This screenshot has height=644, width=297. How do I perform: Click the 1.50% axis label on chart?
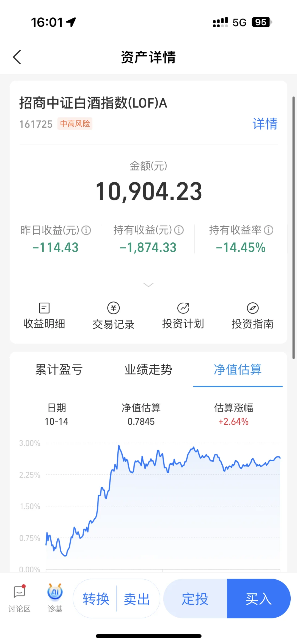tap(30, 506)
